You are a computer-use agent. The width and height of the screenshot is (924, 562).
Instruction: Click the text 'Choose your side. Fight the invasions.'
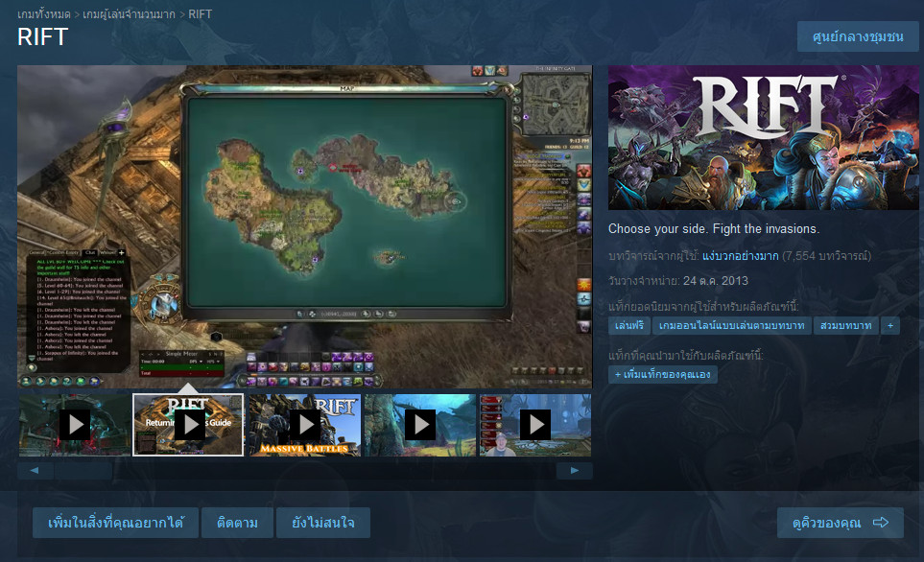pyautogui.click(x=714, y=228)
